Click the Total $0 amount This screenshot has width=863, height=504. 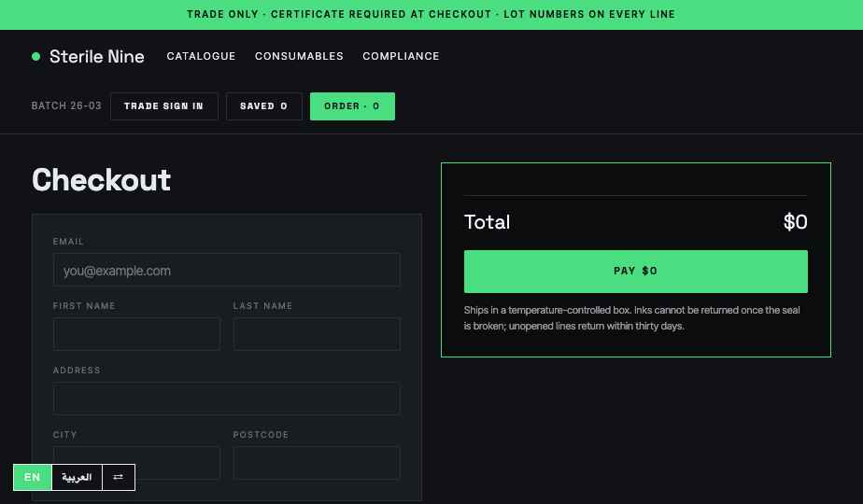[x=796, y=222]
